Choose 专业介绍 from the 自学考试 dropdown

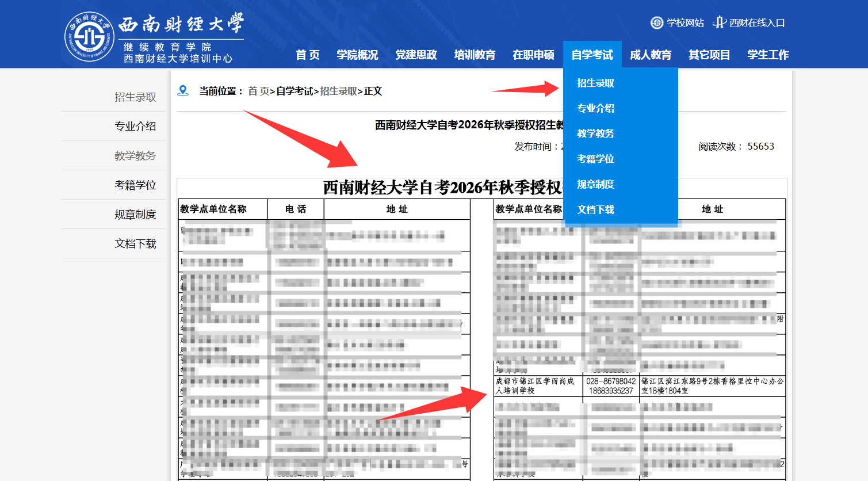click(595, 108)
